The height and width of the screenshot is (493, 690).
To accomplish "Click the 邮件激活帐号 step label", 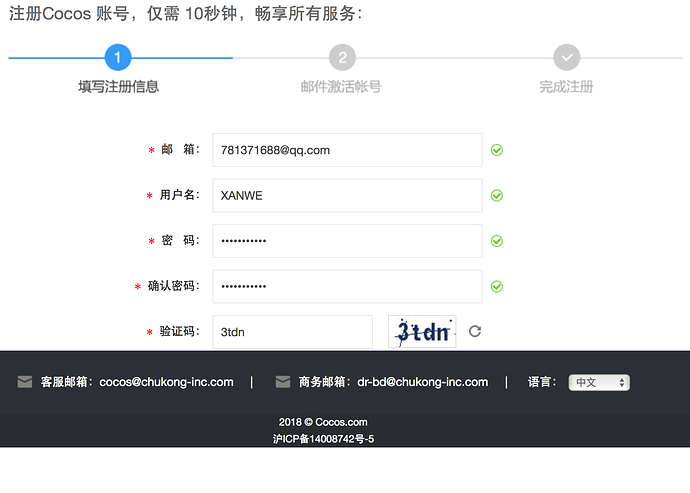I will 341,86.
